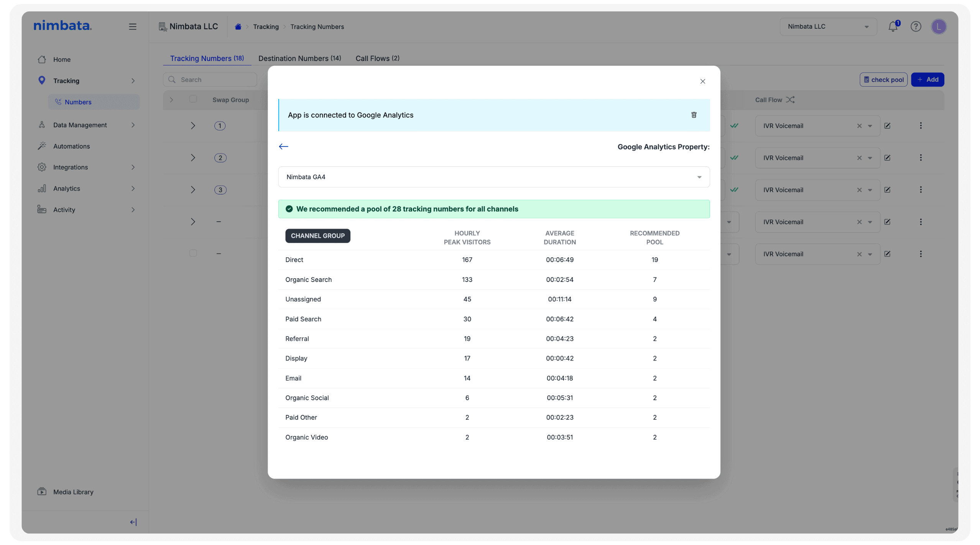Switch to Destination Numbers tab

click(x=299, y=58)
